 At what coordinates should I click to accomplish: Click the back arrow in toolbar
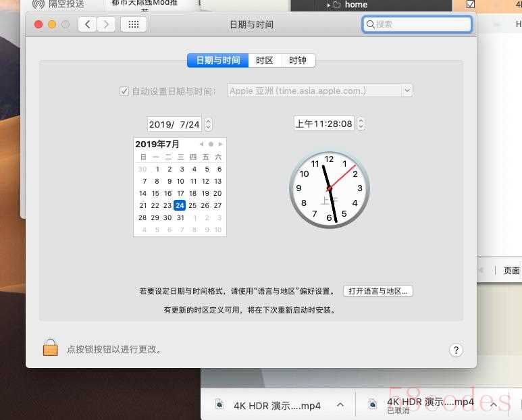[x=88, y=24]
